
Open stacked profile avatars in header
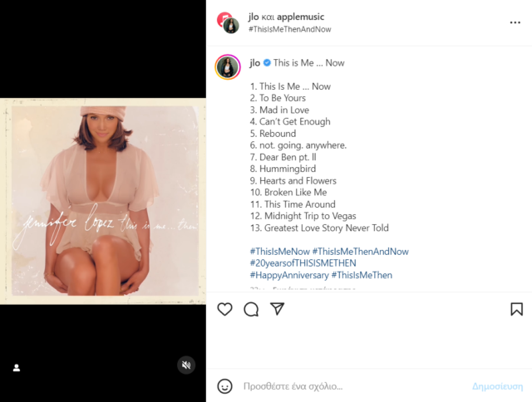point(228,22)
